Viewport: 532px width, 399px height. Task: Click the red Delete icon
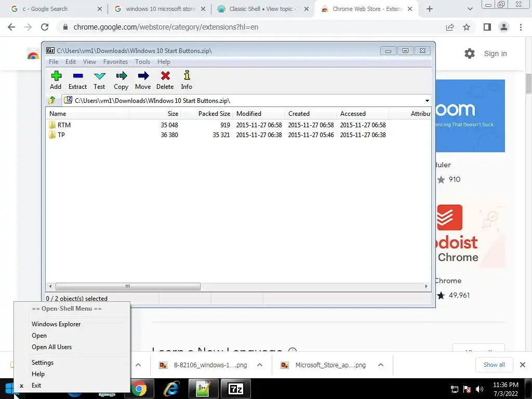[165, 76]
